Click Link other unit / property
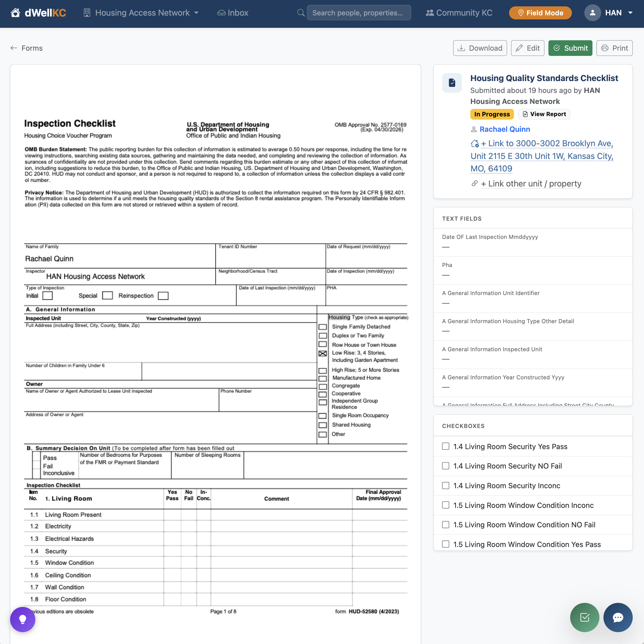This screenshot has width=644, height=644. 531,184
